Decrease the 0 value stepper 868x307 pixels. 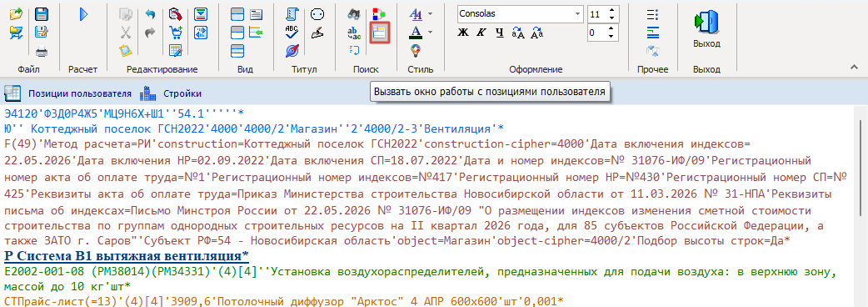[611, 37]
